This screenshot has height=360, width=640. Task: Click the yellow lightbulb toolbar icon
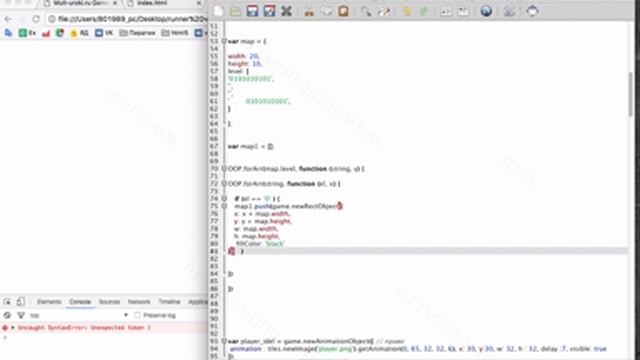407,11
